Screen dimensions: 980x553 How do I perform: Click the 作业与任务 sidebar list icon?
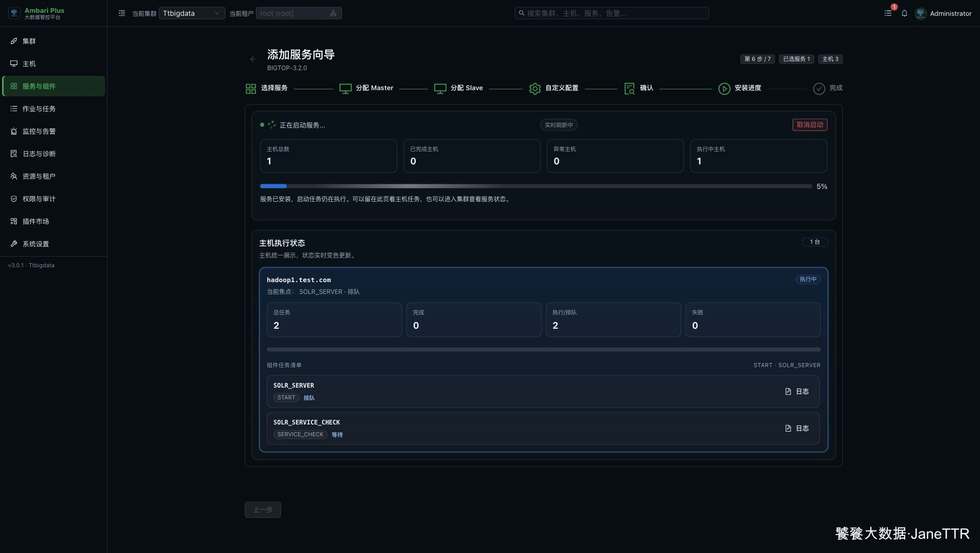pos(14,109)
